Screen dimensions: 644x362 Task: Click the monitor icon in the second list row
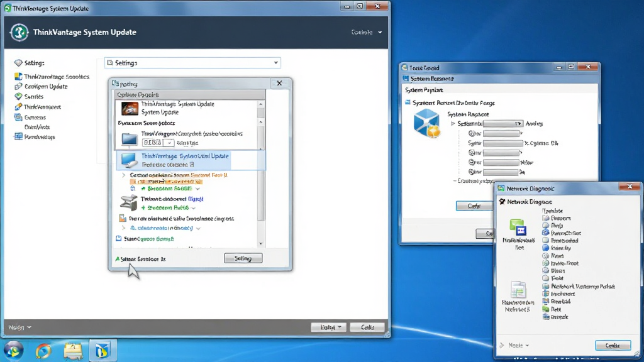(130, 139)
